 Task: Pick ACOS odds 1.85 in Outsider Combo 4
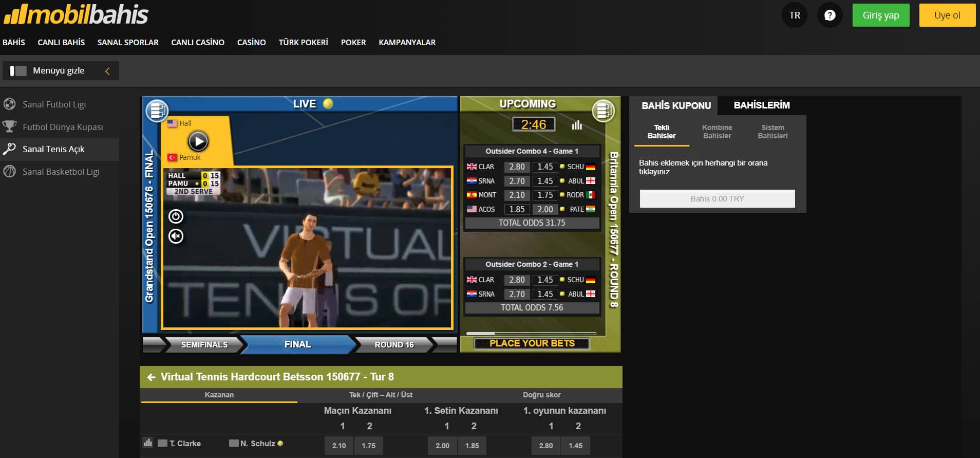tap(517, 209)
